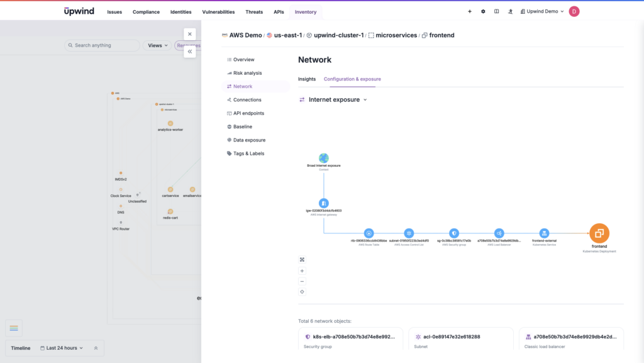Select the igw AWS Internet gateway node
The height and width of the screenshot is (363, 644).
pos(323,203)
